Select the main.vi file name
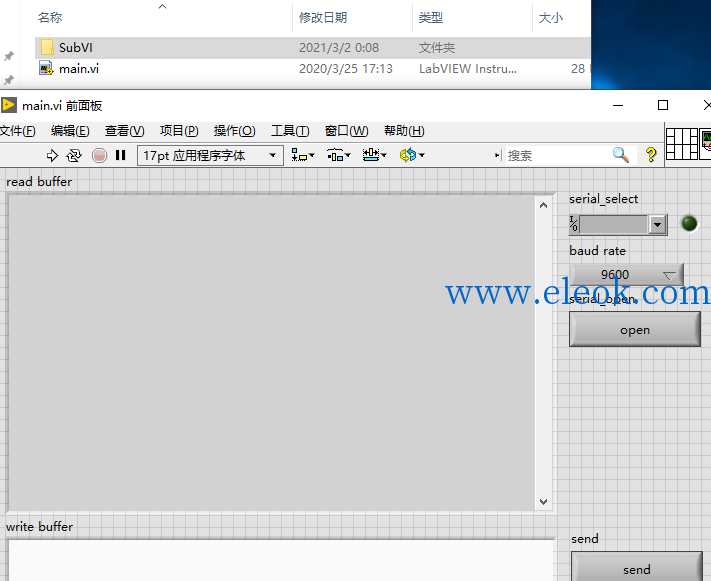This screenshot has height=581, width=711. click(79, 68)
